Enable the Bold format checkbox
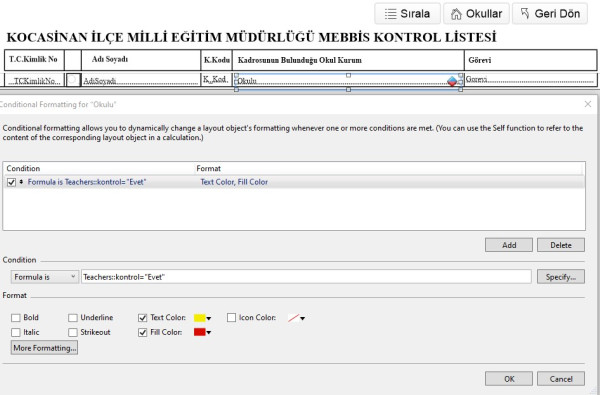Image resolution: width=600 pixels, height=395 pixels. coord(16,318)
